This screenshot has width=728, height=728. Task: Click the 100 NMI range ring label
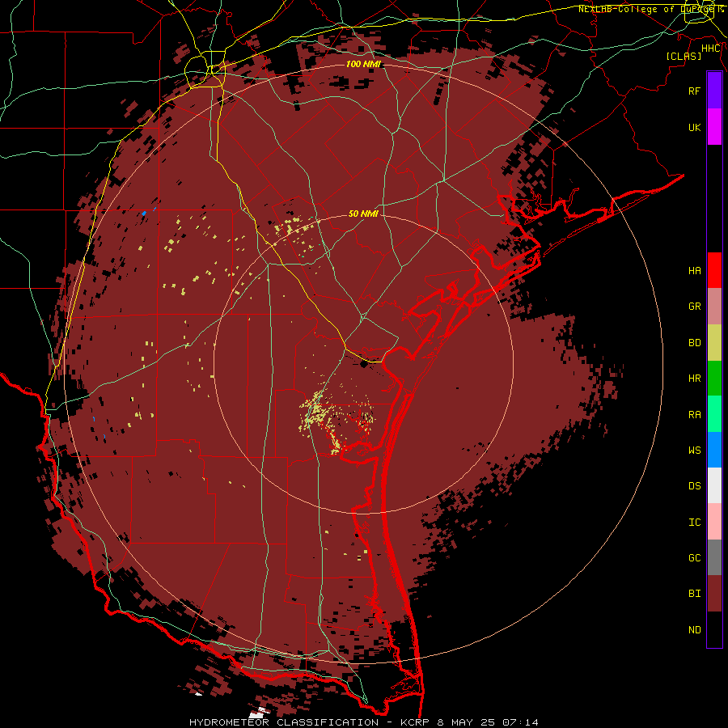click(363, 64)
